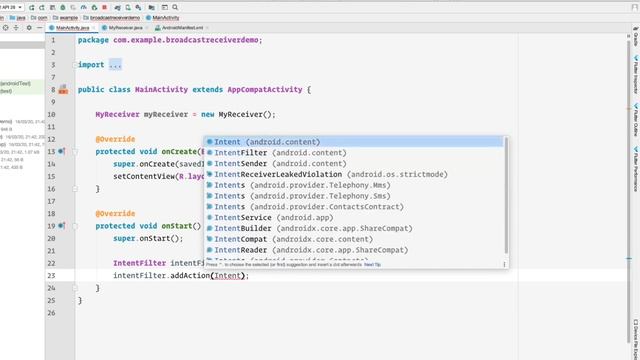The image size is (640, 360).
Task: Click the green Debug bug icon
Action: click(63, 7)
